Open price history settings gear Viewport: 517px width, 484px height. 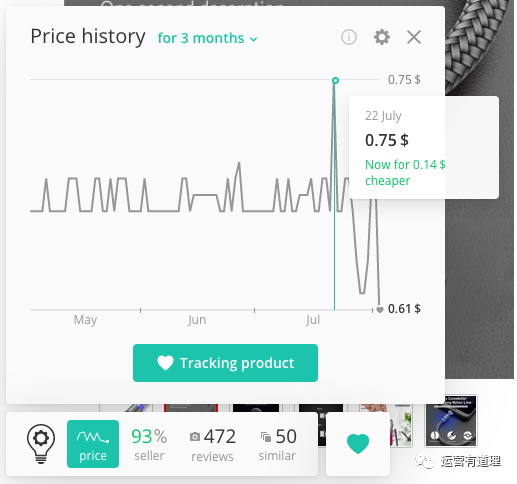[382, 37]
